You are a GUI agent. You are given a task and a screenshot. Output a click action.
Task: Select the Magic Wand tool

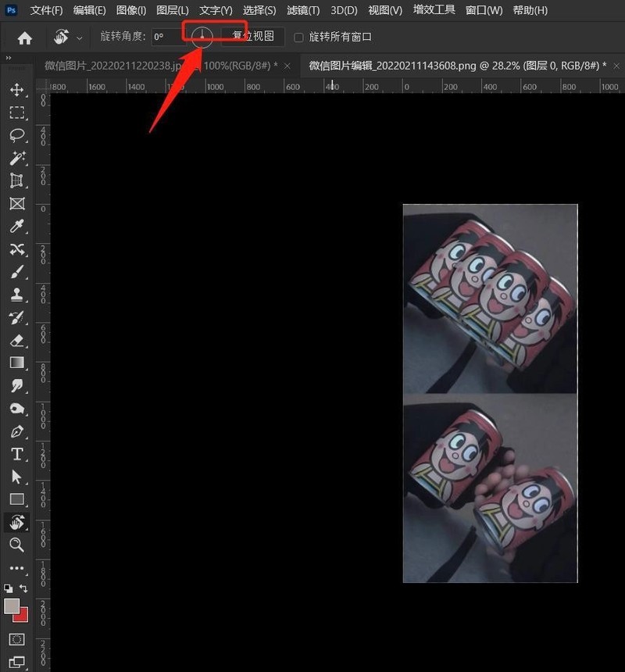[x=16, y=158]
